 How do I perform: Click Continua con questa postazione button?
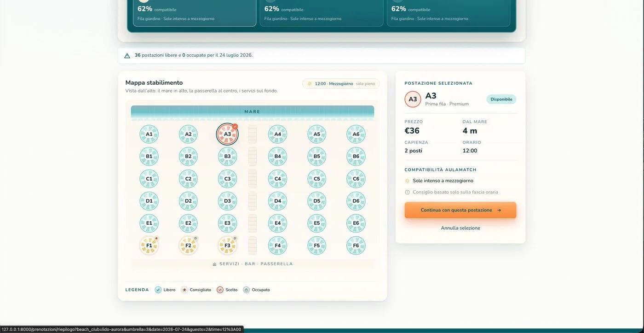[x=460, y=210]
